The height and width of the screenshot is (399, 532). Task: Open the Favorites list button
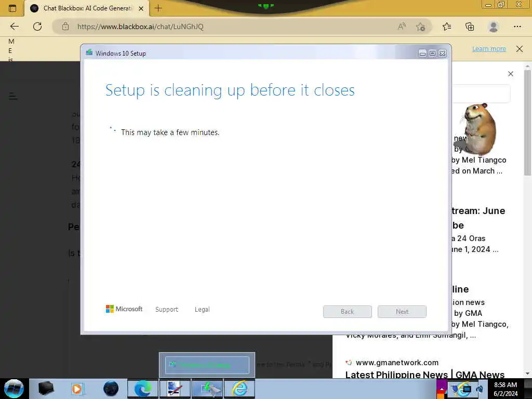(x=447, y=26)
